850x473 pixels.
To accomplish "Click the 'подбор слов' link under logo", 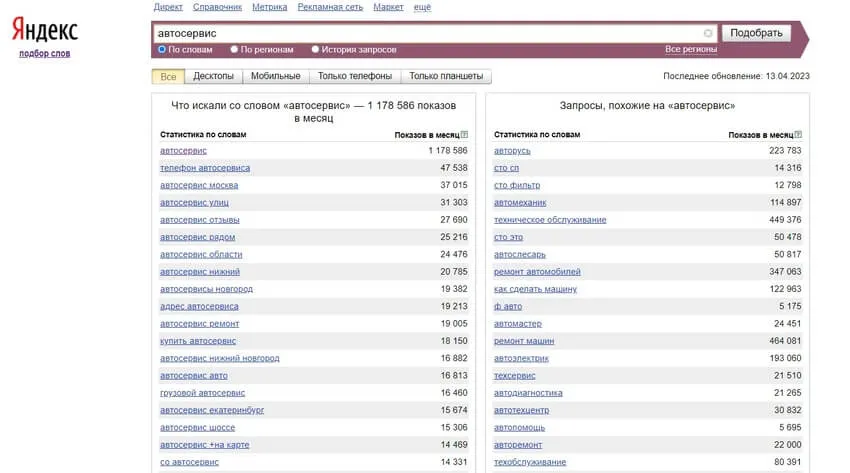I will coord(45,53).
